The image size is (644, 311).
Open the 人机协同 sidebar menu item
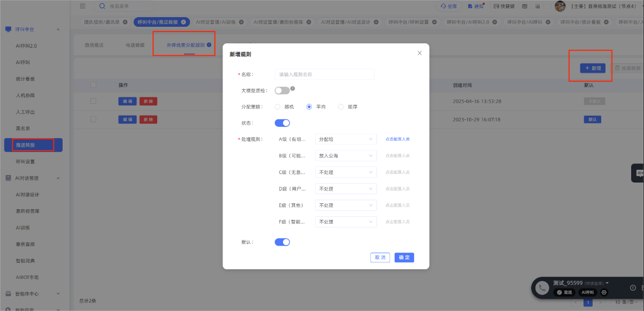pyautogui.click(x=25, y=95)
